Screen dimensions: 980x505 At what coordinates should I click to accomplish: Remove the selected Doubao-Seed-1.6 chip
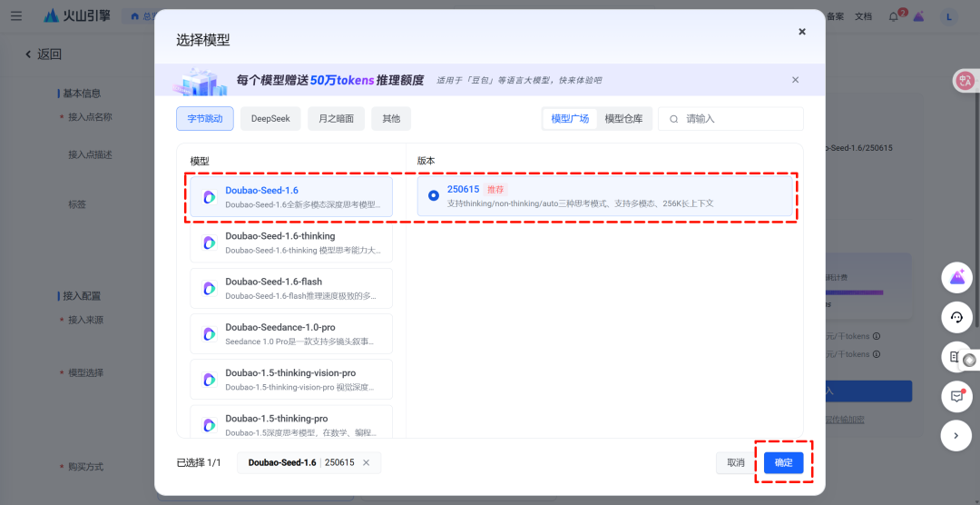coord(367,462)
